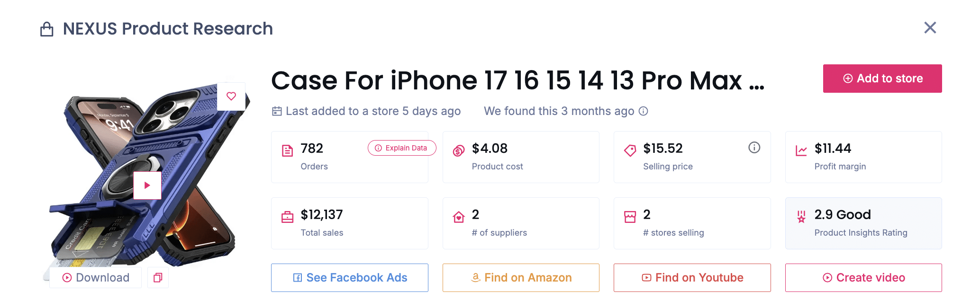The image size is (980, 300).
Task: Open See Facebook Ads
Action: pyautogui.click(x=349, y=278)
